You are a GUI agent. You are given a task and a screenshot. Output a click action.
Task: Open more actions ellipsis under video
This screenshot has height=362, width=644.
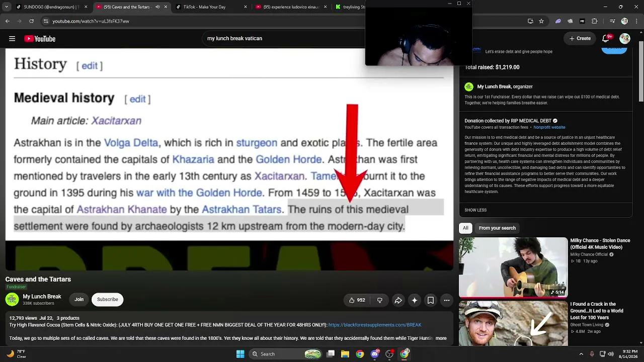click(447, 300)
